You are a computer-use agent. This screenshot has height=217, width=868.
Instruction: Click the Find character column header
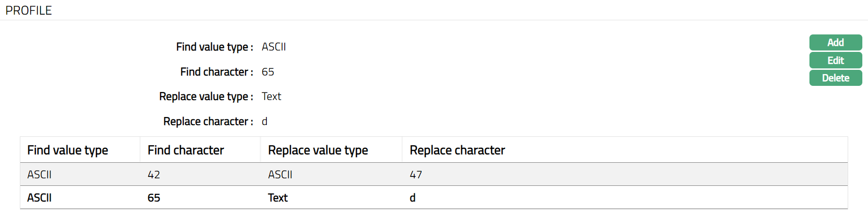186,150
